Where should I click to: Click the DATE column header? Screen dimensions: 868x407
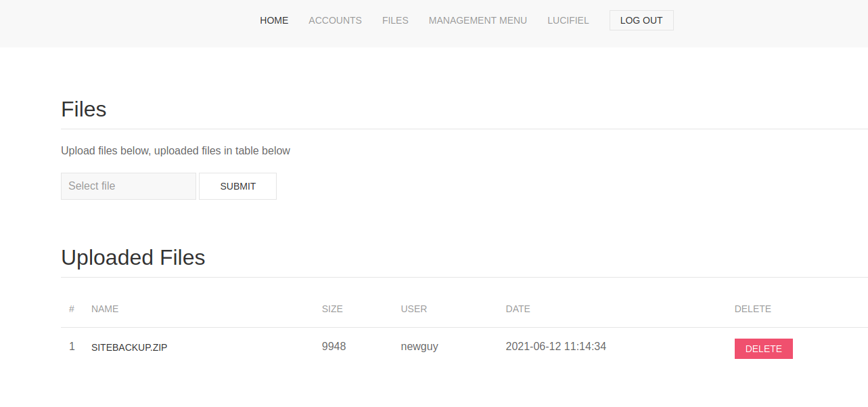pyautogui.click(x=518, y=309)
